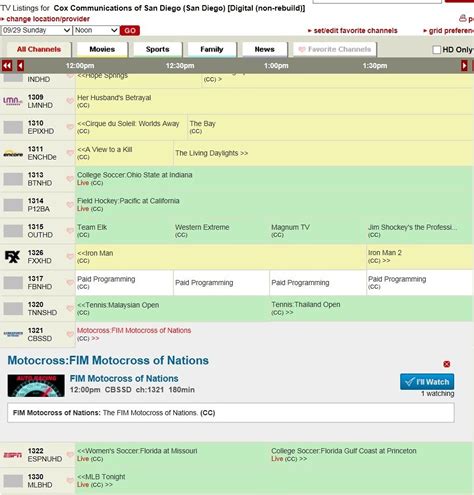474x495 pixels.
Task: Favorite the 1330 MLBHD channel heart
Action: tap(70, 480)
